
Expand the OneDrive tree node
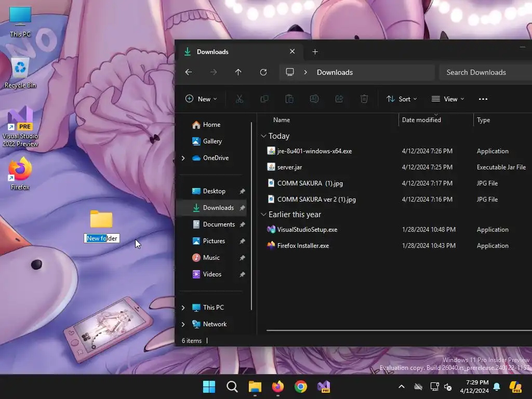click(x=183, y=158)
